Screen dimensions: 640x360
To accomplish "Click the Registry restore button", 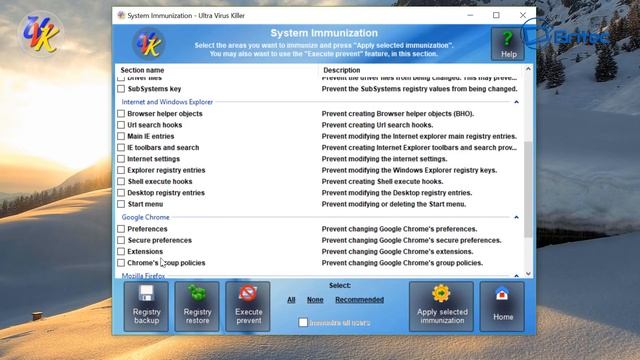I will coord(197,306).
